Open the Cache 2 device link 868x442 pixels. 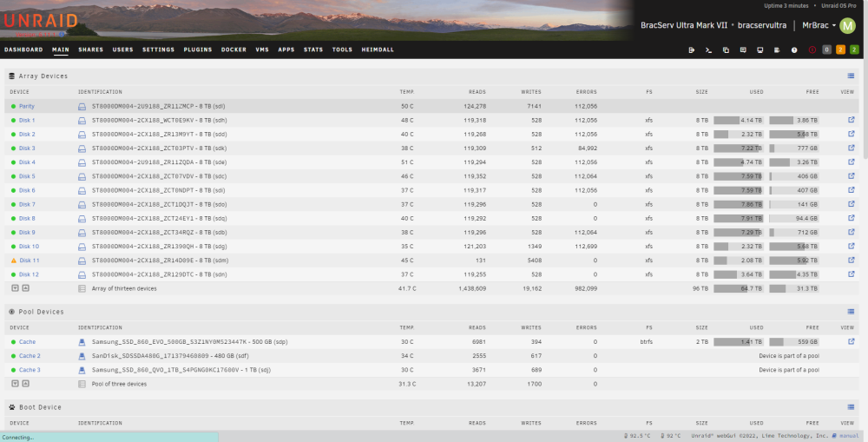(30, 356)
